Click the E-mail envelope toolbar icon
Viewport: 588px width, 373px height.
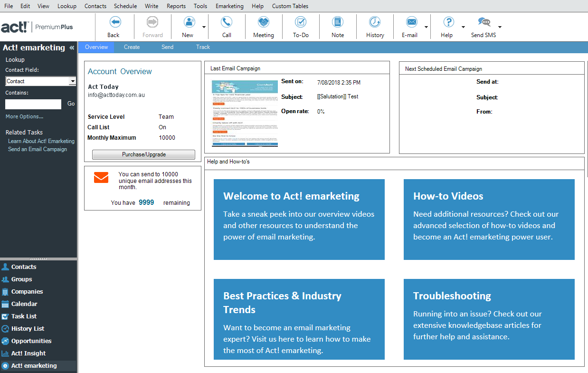click(411, 22)
